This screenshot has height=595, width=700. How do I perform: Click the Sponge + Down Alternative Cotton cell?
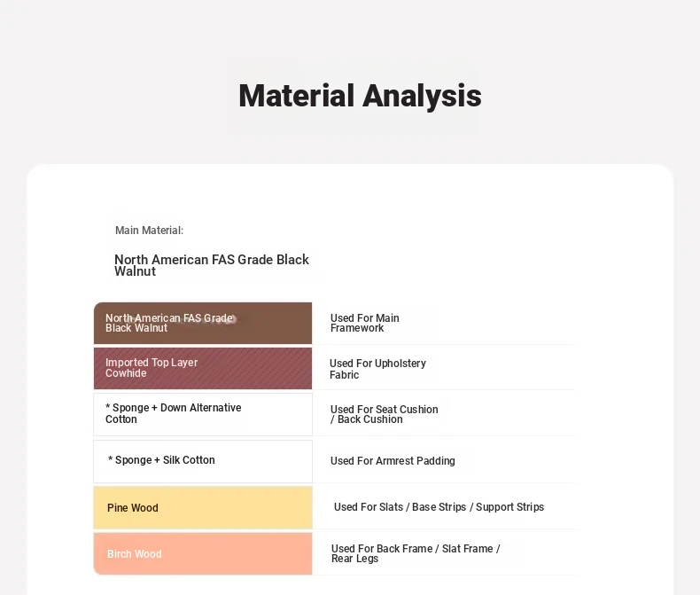[203, 414]
